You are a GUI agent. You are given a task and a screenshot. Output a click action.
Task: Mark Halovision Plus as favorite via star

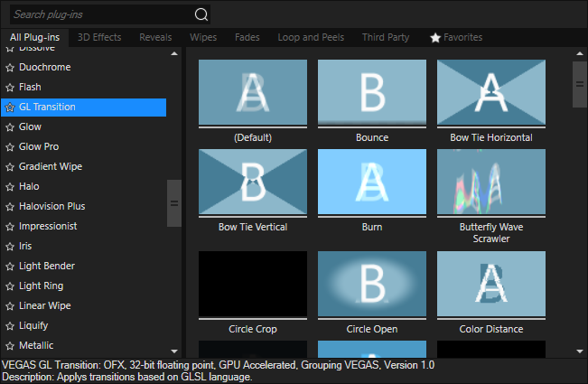pos(10,207)
